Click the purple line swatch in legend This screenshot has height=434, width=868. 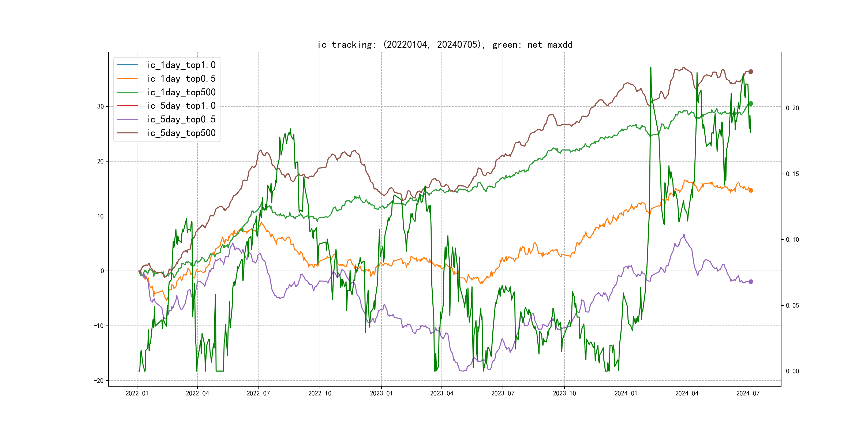(127, 119)
